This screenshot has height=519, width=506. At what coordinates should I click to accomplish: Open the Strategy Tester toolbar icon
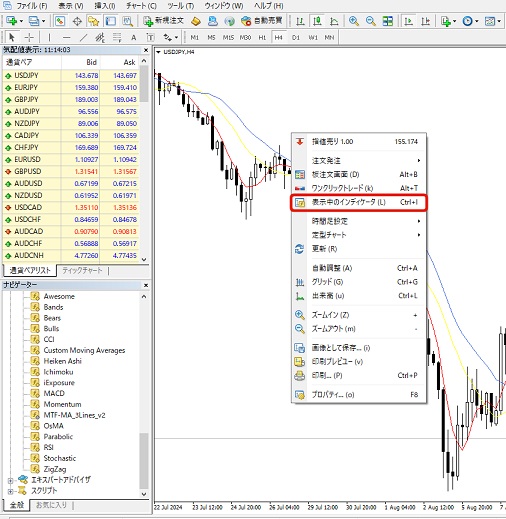[127, 21]
